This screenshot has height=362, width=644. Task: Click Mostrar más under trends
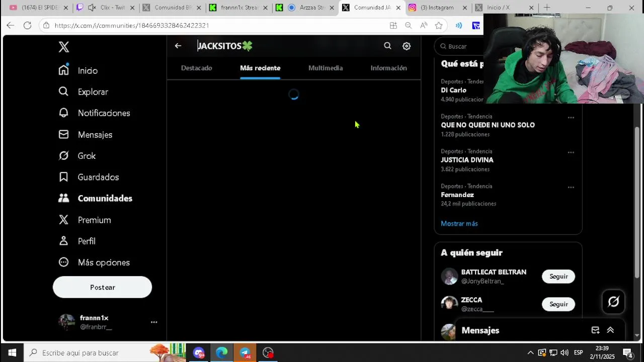tap(459, 223)
